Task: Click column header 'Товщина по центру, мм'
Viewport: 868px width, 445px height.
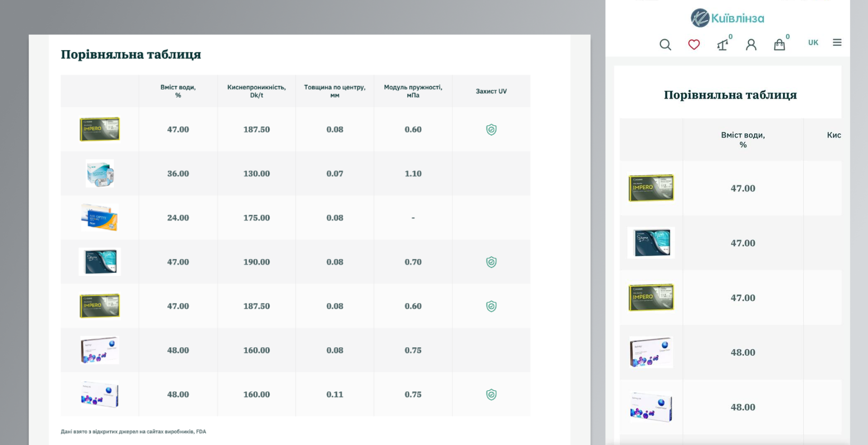Action: point(335,91)
